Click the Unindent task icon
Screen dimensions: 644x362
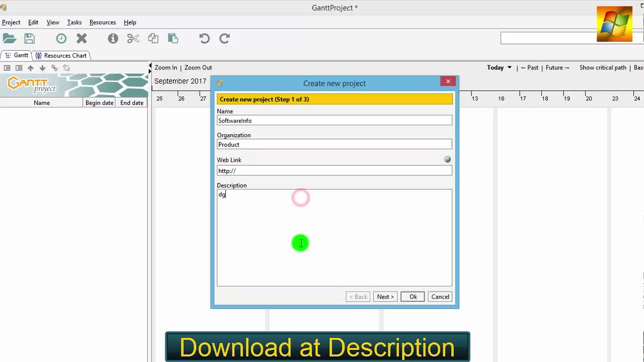pos(7,68)
